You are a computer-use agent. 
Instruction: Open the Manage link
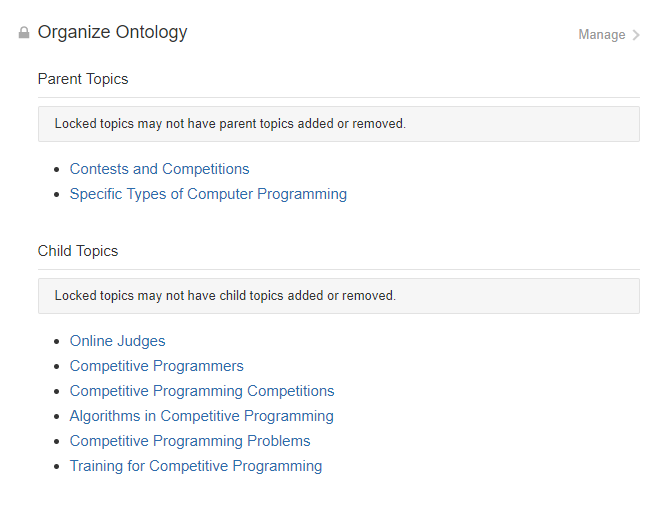coord(601,35)
